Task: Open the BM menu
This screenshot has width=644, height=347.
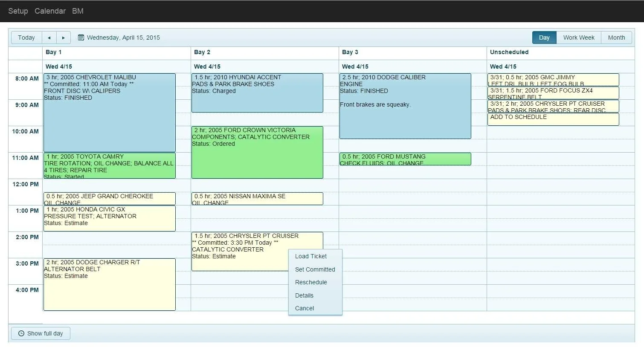Action: (x=78, y=11)
